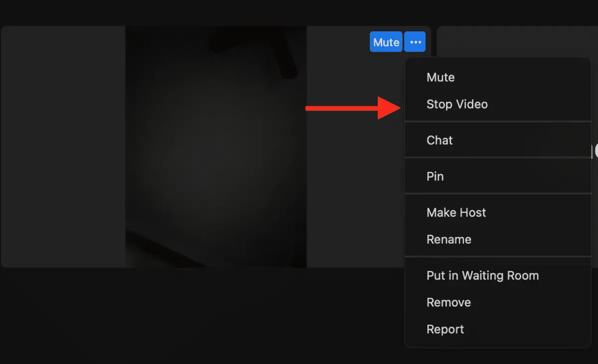The width and height of the screenshot is (598, 364).
Task: Open Chat with this participant
Action: 440,140
